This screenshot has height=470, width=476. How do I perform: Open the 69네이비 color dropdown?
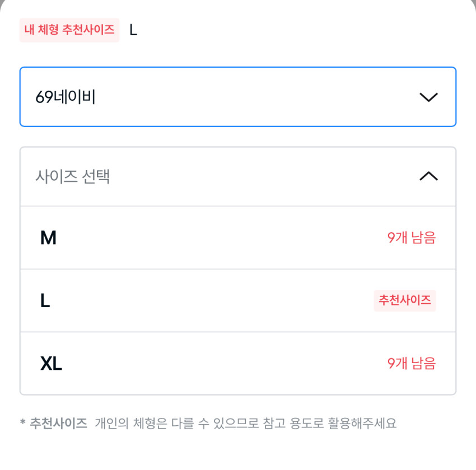tap(238, 97)
